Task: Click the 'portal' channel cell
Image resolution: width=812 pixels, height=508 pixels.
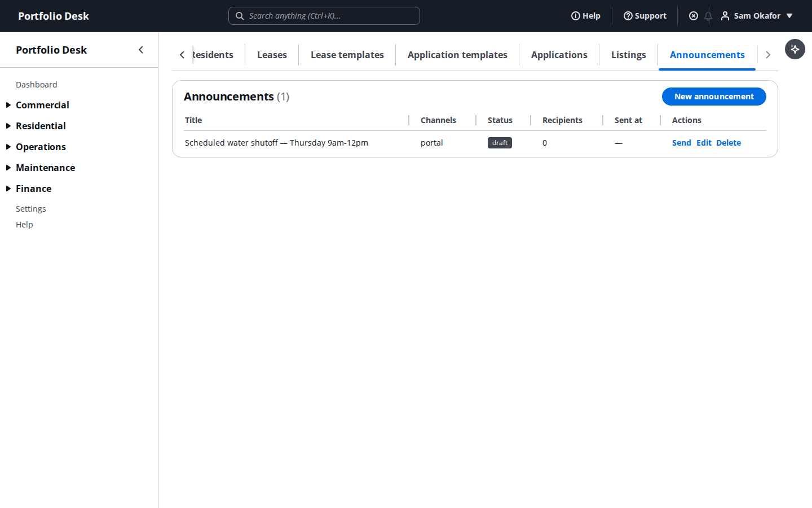Action: pyautogui.click(x=432, y=143)
